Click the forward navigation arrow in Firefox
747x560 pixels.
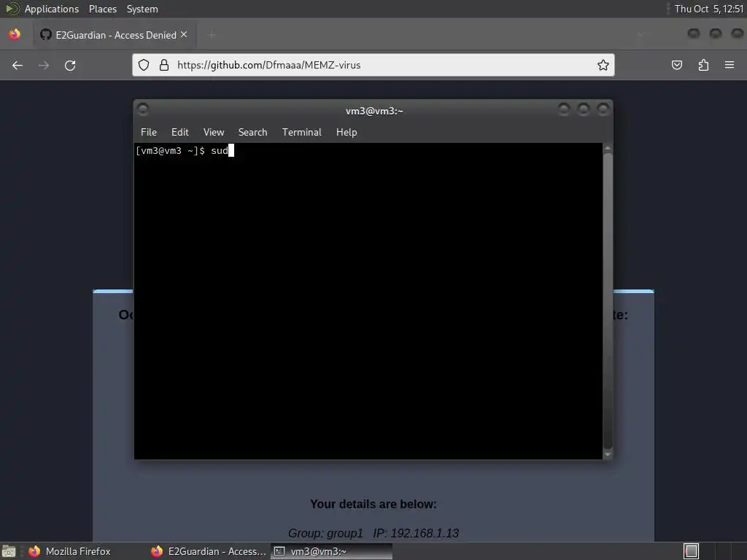coord(43,65)
